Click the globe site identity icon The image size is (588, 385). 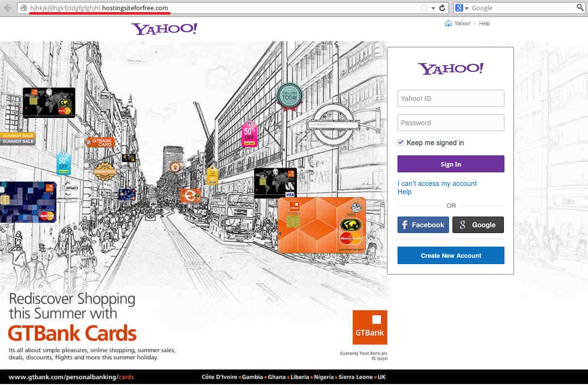(x=23, y=8)
